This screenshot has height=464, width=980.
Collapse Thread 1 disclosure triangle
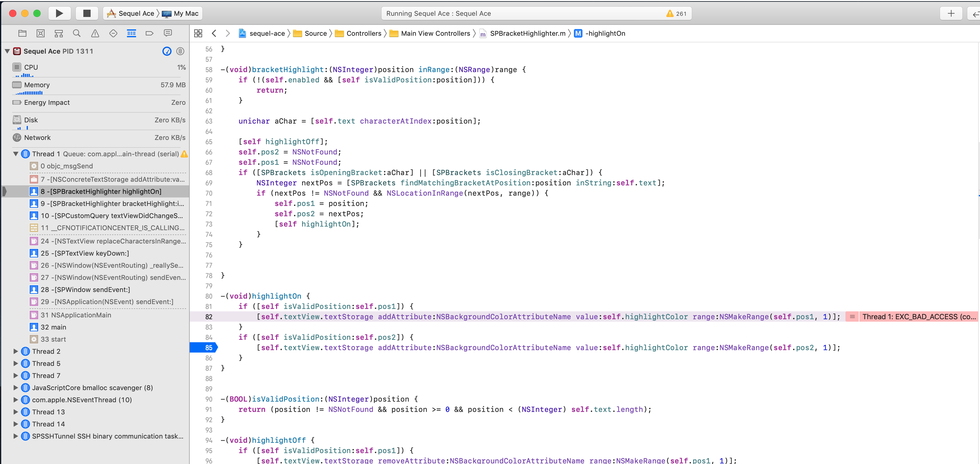[x=15, y=154]
